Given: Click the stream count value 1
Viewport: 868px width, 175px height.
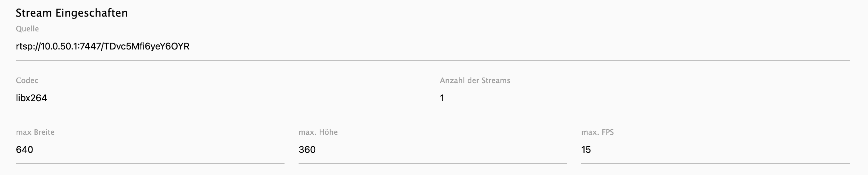Looking at the screenshot, I should [x=442, y=98].
